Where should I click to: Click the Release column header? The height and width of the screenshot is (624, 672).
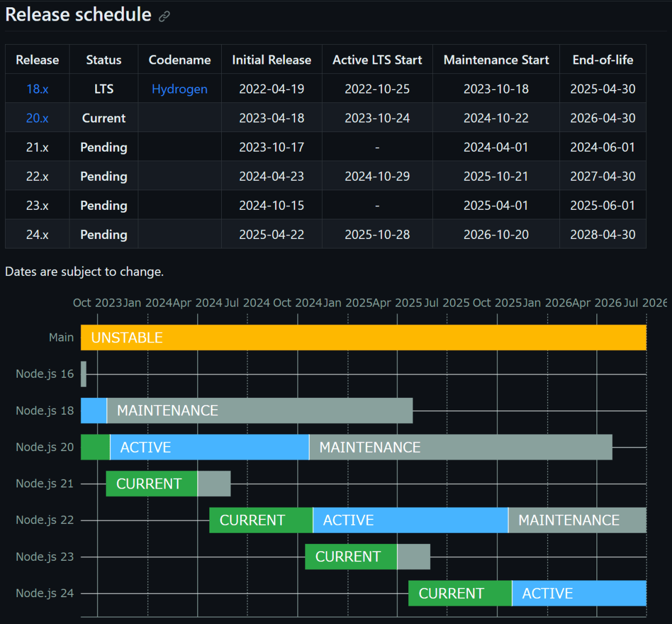(x=38, y=60)
